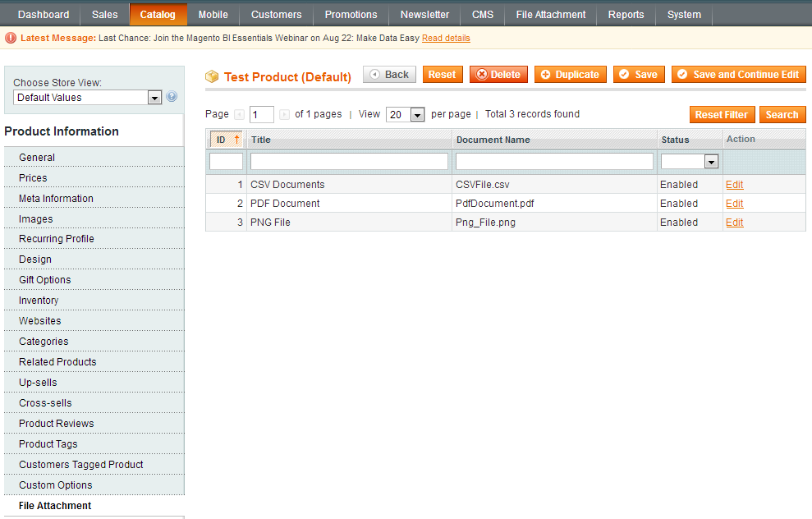
Task: Click the ID column sort arrow
Action: [237, 140]
